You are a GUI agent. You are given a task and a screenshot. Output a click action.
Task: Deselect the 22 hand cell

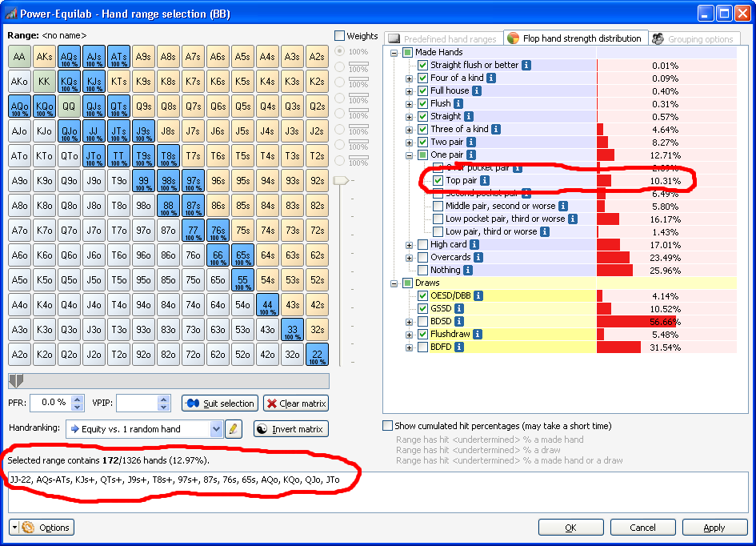point(318,355)
